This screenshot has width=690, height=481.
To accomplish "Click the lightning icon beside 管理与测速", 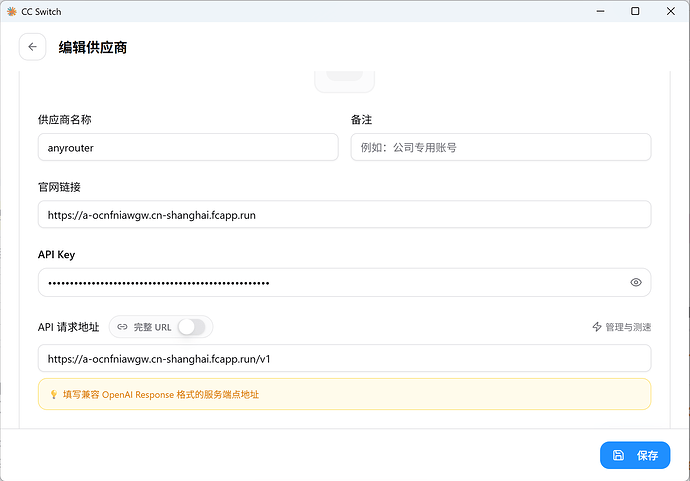I will point(597,327).
